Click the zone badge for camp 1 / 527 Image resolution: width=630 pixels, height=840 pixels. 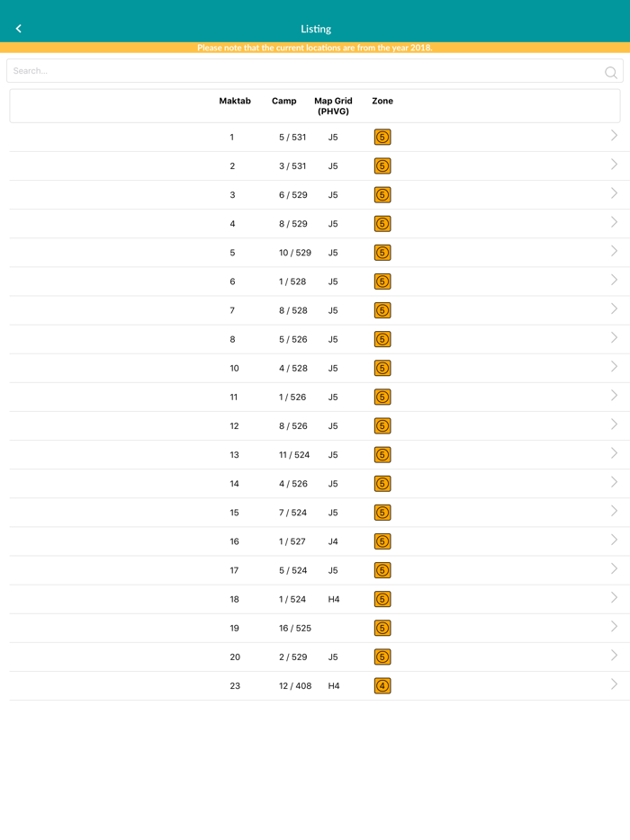382,541
